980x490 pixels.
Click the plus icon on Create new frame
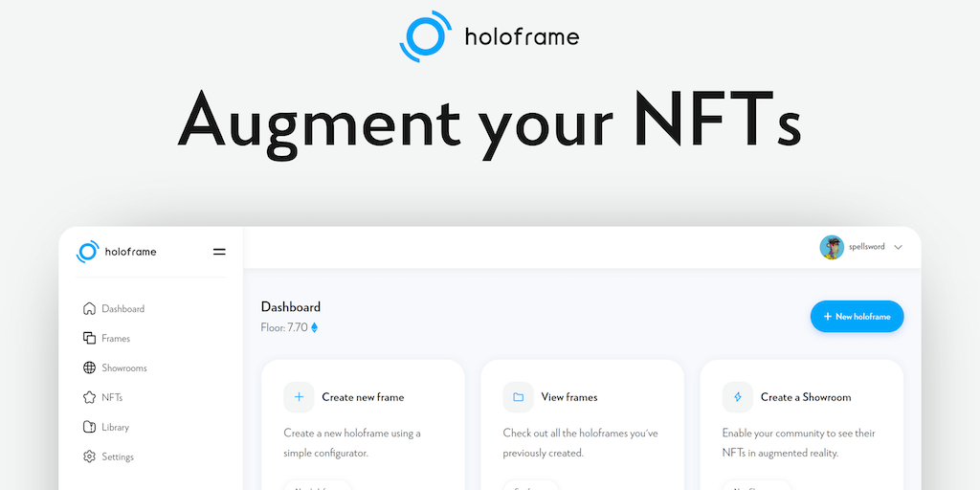click(299, 397)
